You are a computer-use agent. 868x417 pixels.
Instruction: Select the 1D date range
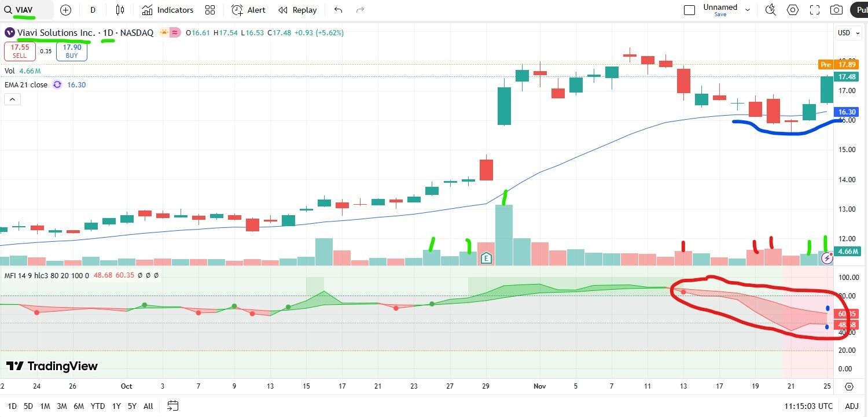(x=12, y=406)
